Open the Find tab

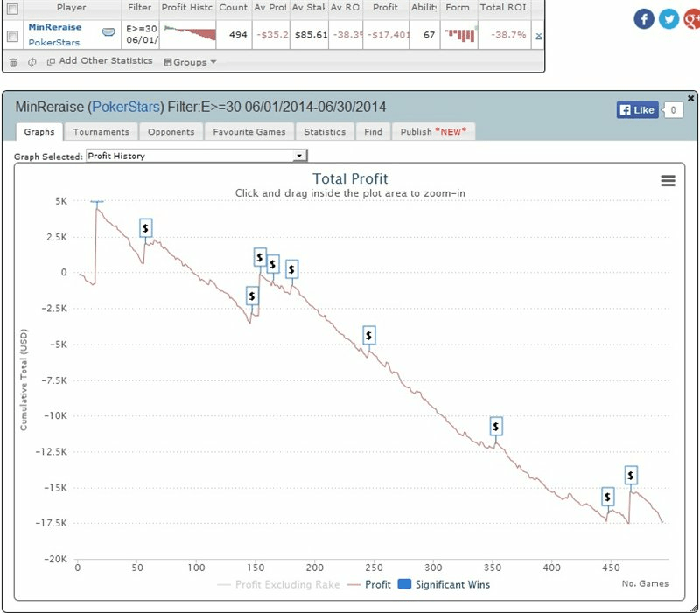(373, 132)
